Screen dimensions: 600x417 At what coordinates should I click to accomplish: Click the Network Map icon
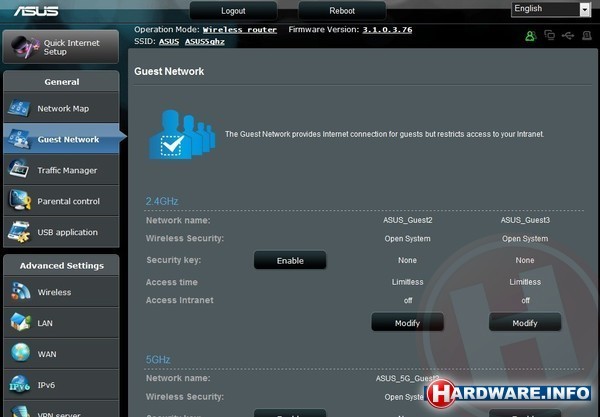19,108
